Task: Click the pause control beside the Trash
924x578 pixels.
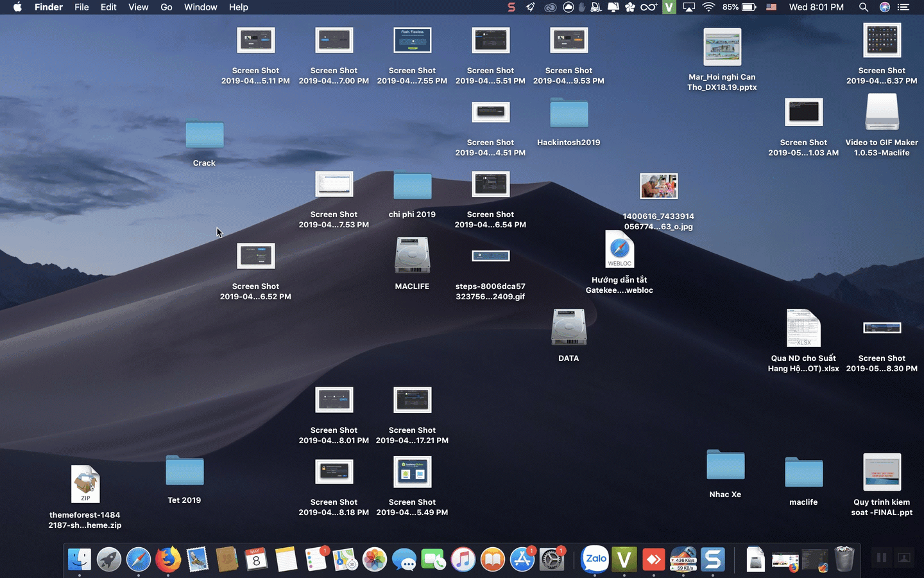Action: tap(881, 557)
